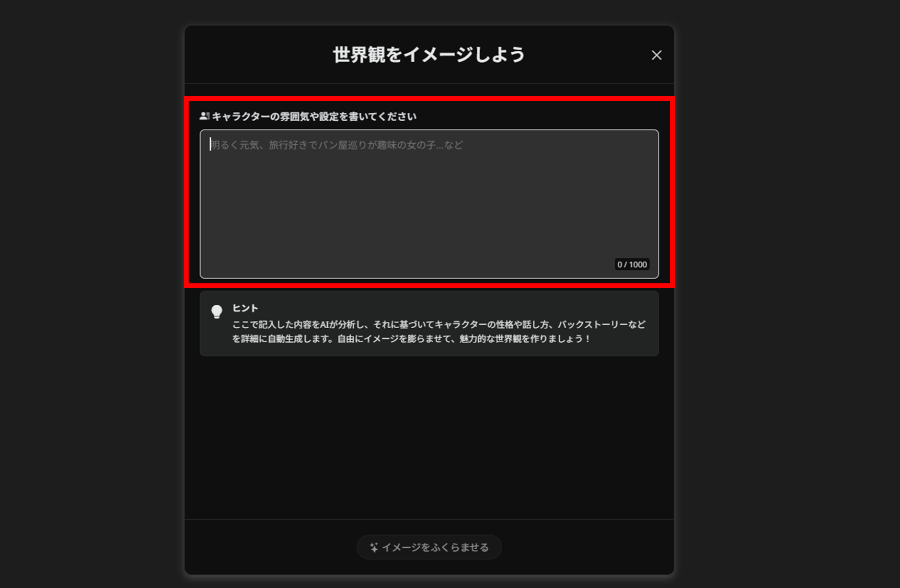Close the 世界観をイメージしよう dialog
Viewport: 900px width, 588px height.
[x=656, y=55]
